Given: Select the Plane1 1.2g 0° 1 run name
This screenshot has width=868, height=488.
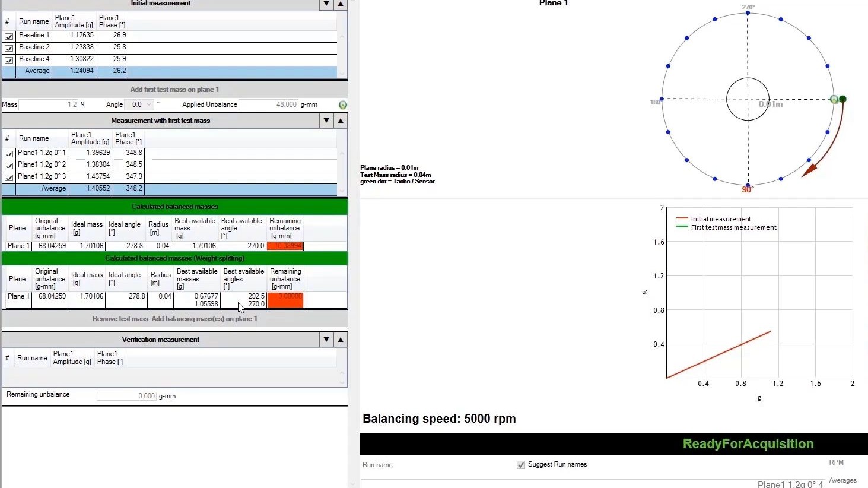Looking at the screenshot, I should (42, 153).
